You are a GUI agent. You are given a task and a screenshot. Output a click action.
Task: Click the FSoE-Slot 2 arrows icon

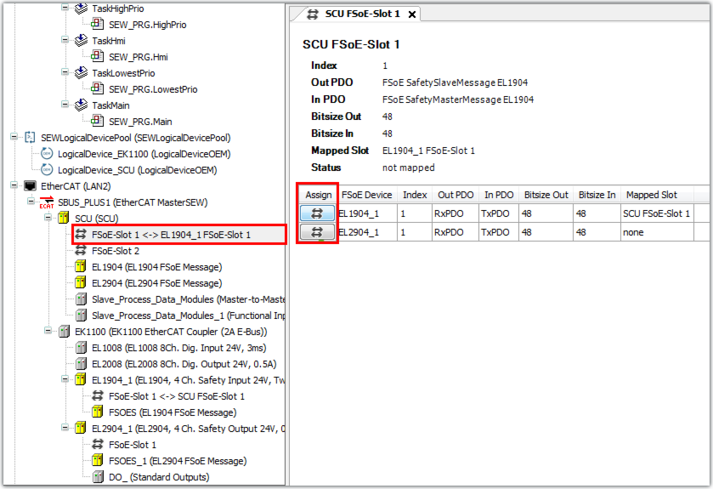80,251
